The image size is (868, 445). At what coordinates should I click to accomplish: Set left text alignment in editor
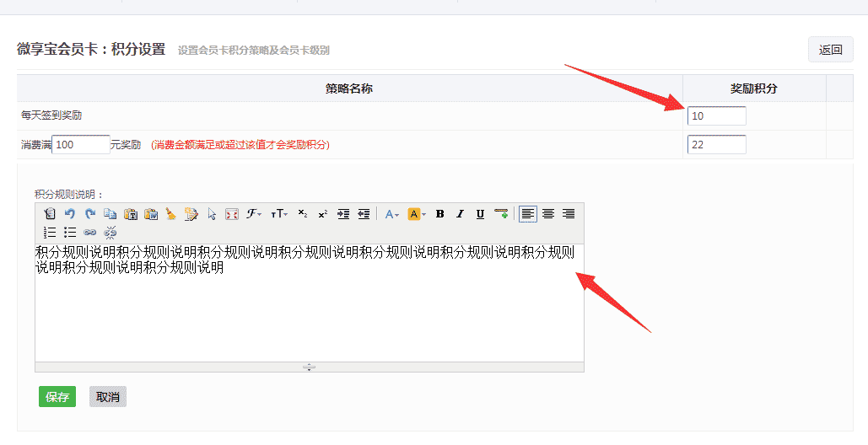(x=527, y=214)
